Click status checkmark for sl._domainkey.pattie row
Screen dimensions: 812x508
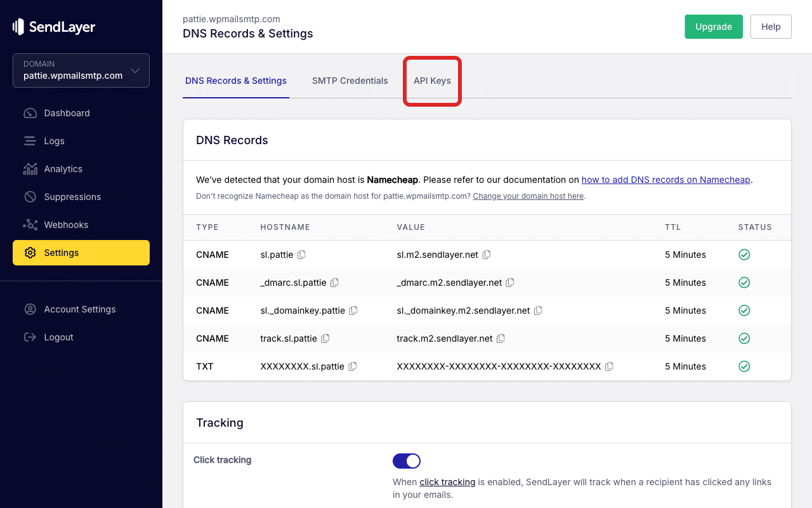744,311
